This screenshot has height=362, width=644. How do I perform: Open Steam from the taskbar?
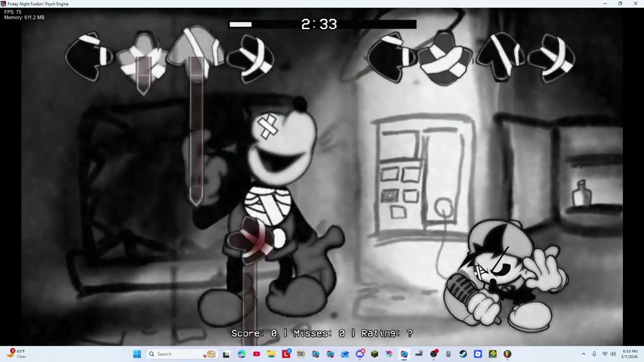[463, 354]
